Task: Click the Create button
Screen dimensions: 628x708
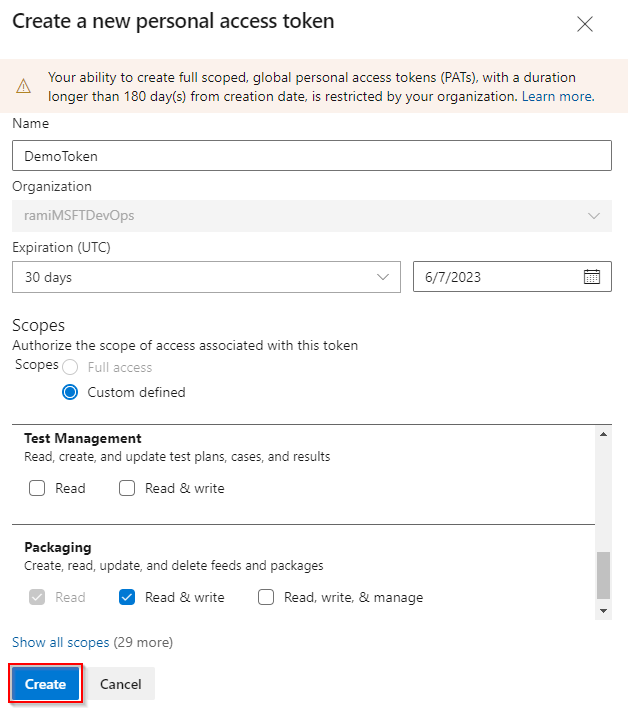Action: coord(45,684)
